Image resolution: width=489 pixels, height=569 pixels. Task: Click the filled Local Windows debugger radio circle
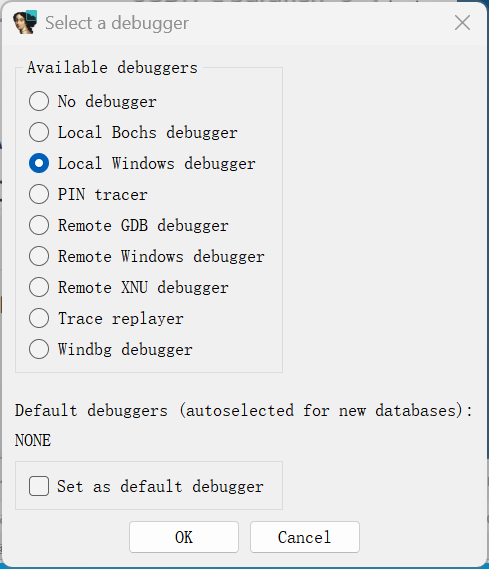pyautogui.click(x=39, y=163)
